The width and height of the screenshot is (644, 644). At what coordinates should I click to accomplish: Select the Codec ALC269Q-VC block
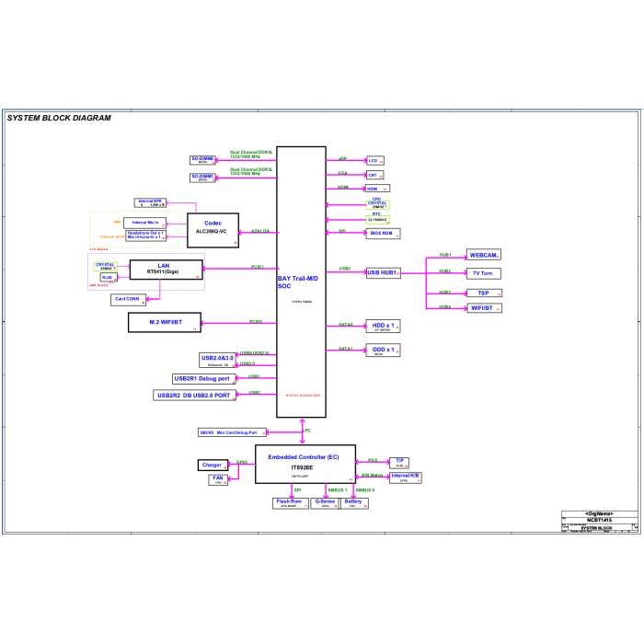[x=213, y=230]
